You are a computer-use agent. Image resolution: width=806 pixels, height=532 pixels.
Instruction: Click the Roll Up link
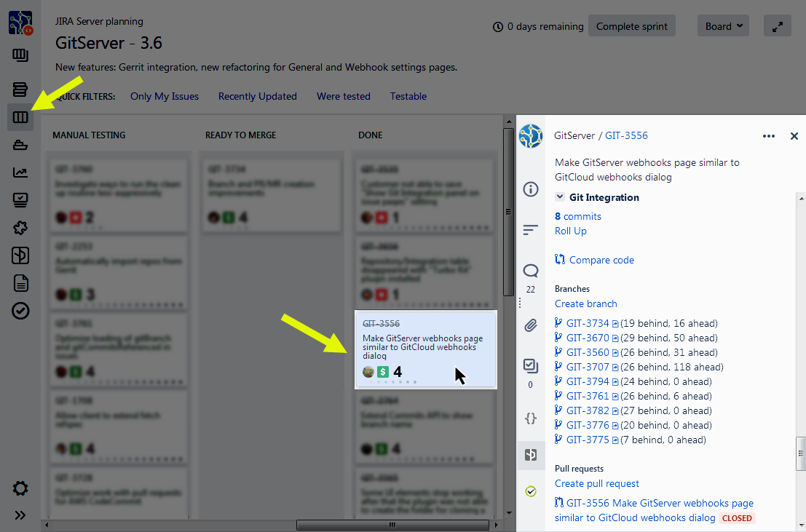(x=571, y=231)
